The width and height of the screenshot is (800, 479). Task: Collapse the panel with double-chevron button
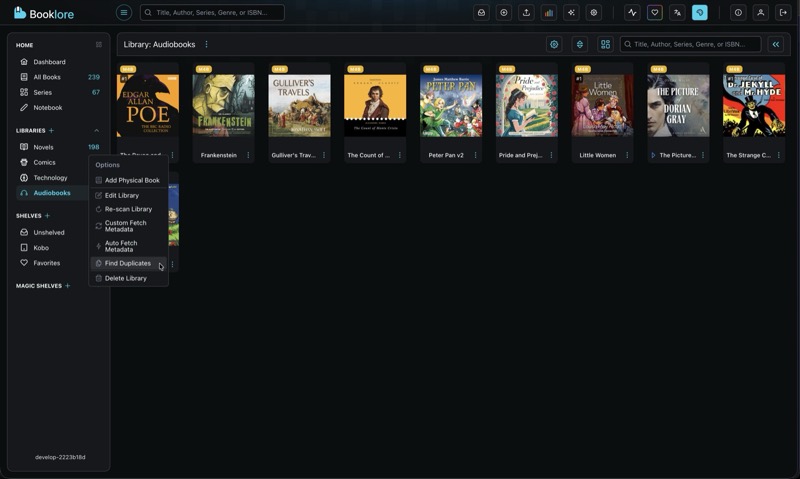click(776, 44)
